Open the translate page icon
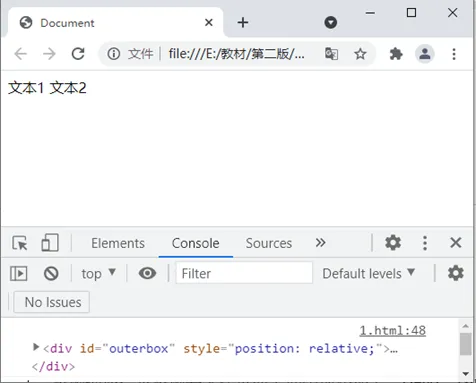This screenshot has width=476, height=383. [331, 54]
